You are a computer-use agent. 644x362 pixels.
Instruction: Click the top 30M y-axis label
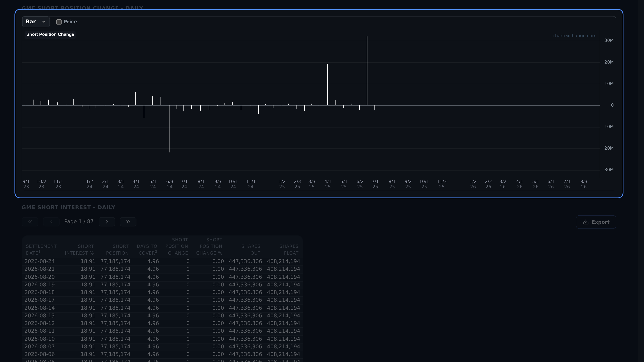coord(609,40)
